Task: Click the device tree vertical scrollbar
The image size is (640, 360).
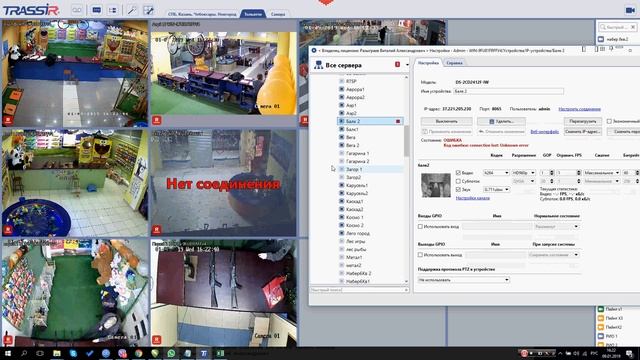Action: pyautogui.click(x=407, y=141)
